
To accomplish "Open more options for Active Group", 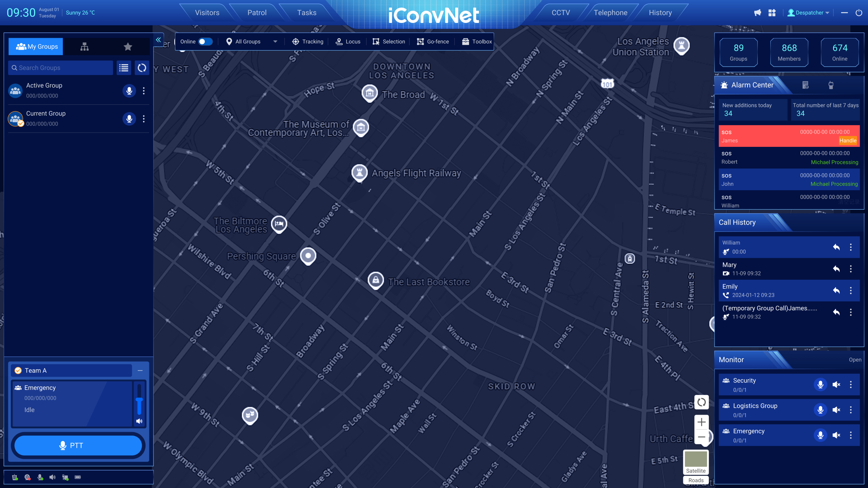I will point(144,91).
